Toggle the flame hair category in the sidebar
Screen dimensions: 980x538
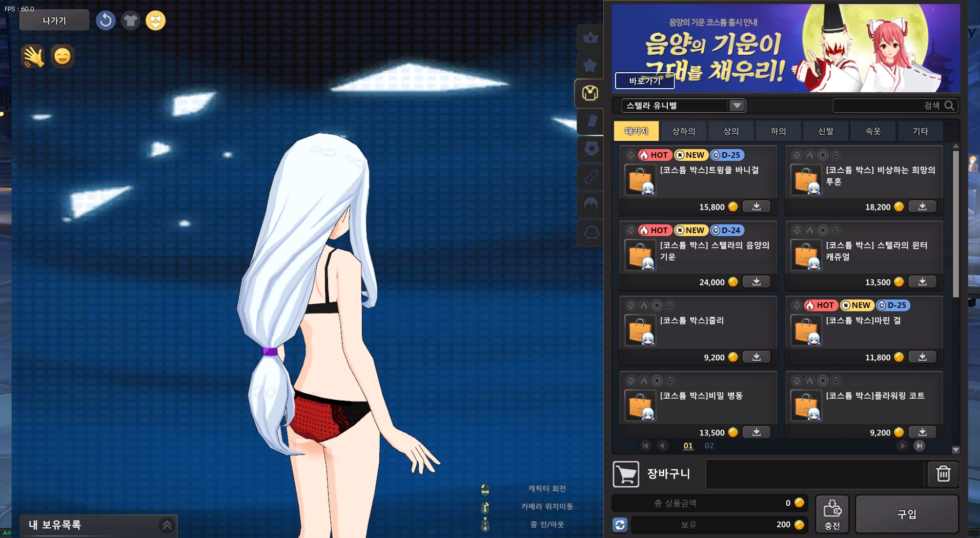click(590, 205)
